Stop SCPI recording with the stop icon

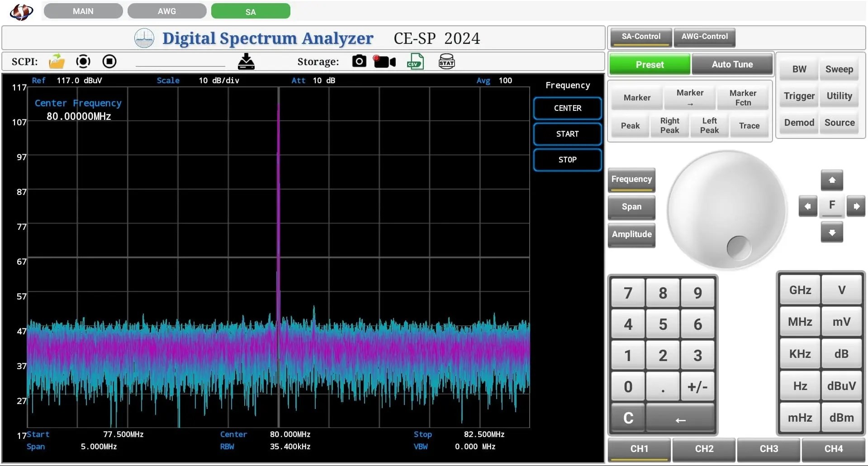[109, 61]
